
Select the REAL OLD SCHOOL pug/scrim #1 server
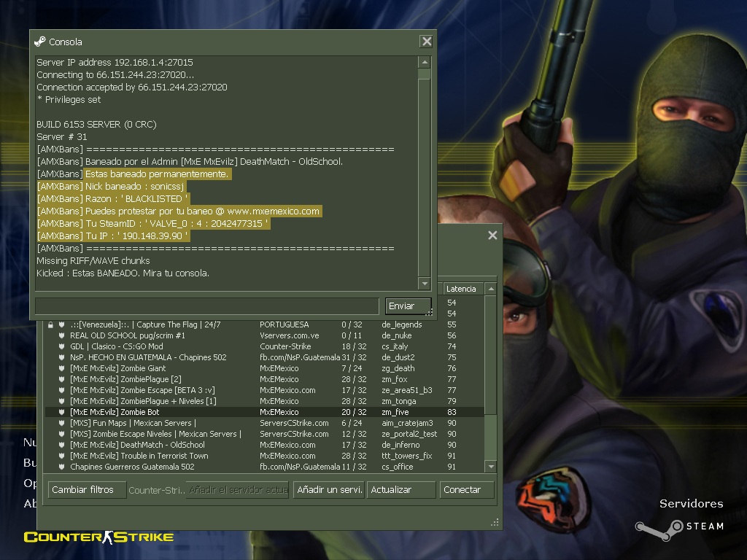pyautogui.click(x=264, y=335)
